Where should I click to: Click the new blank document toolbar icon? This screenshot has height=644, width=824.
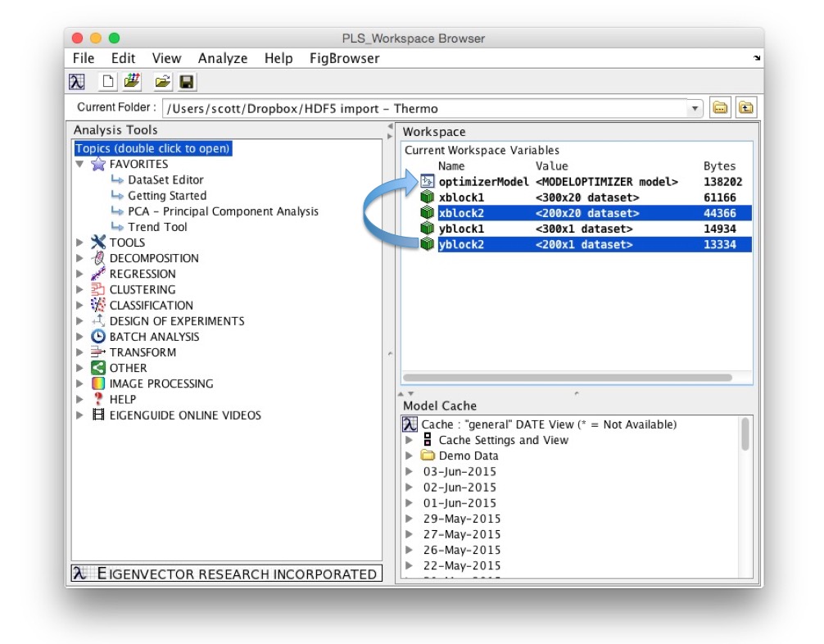click(107, 82)
